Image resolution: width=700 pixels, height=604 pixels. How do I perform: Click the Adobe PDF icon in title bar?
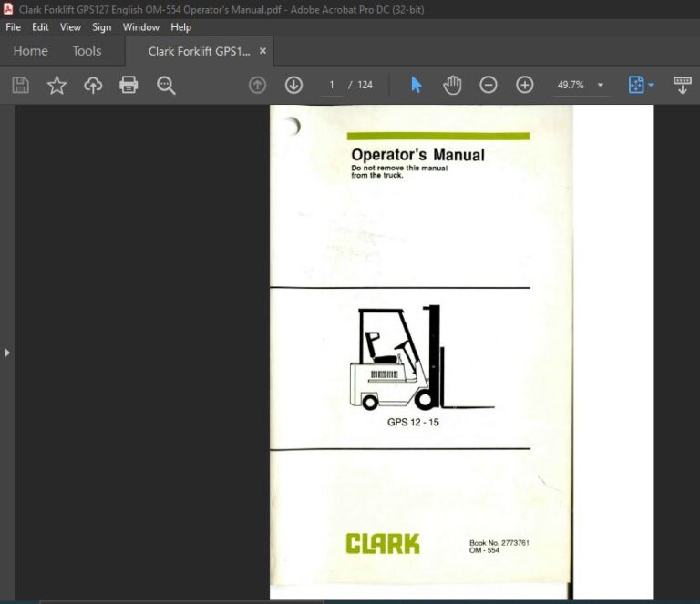coord(7,9)
